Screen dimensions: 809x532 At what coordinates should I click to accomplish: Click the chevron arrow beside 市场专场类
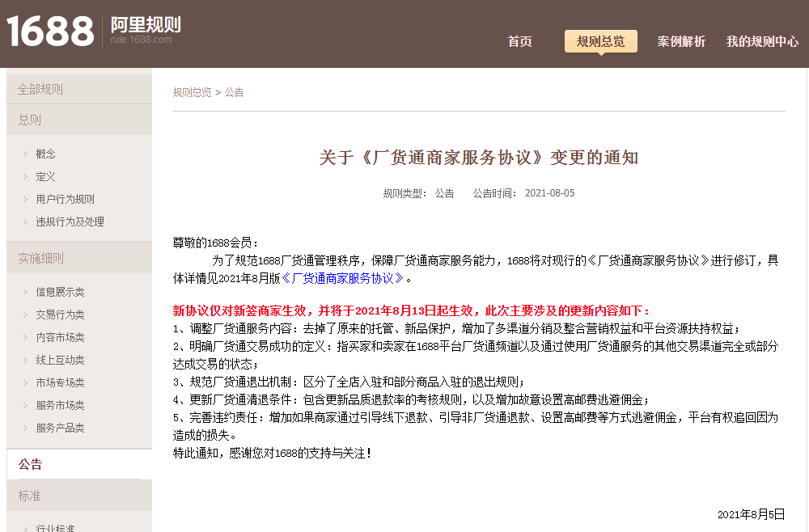click(x=25, y=382)
